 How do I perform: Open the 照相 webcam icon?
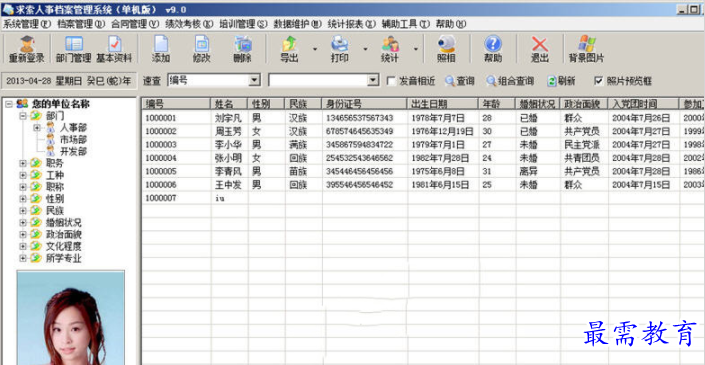click(x=446, y=49)
